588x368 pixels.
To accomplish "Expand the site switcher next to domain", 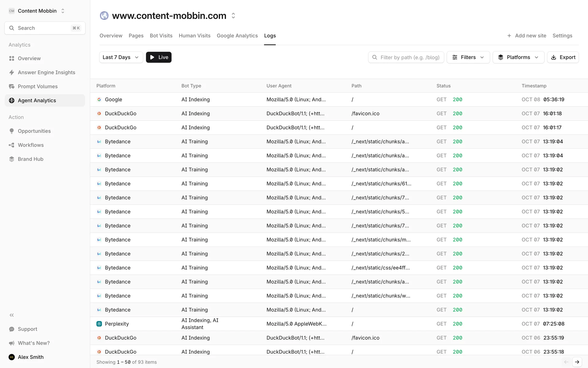I will click(233, 16).
